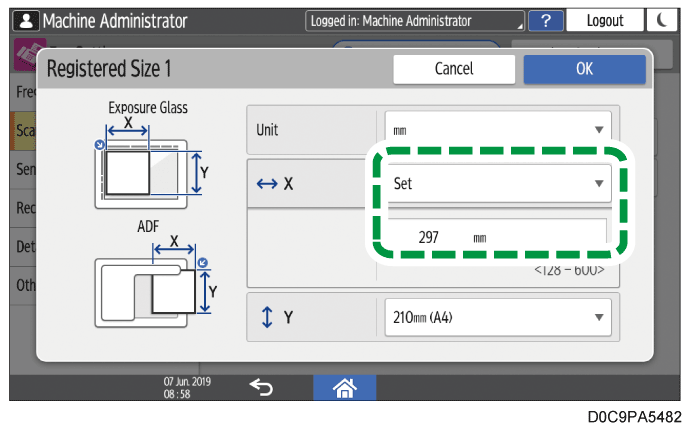Viewport: 691px width, 427px height.
Task: Tap the vertical Y dimension arrow icon
Action: tap(265, 317)
